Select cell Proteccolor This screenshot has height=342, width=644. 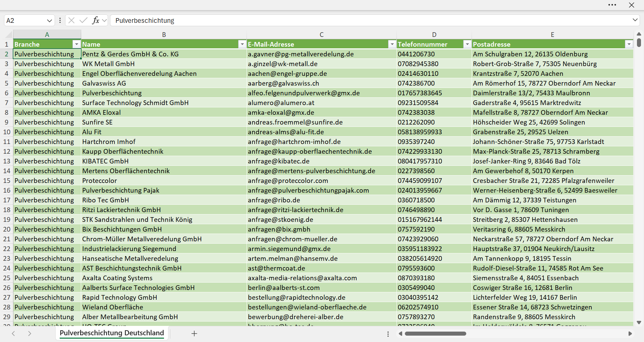point(164,181)
